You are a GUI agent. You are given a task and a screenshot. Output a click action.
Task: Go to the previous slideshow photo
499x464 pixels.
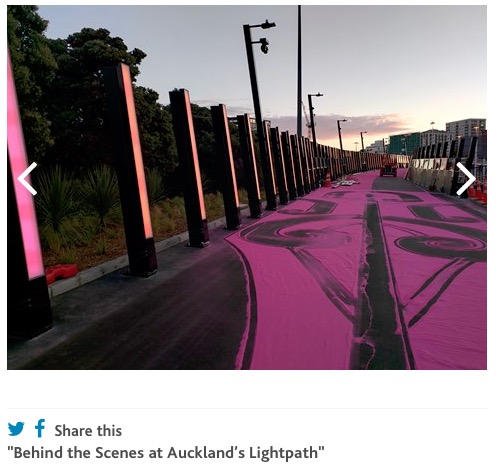click(x=28, y=179)
